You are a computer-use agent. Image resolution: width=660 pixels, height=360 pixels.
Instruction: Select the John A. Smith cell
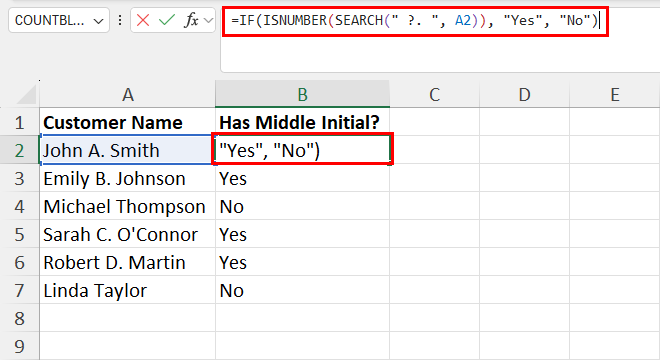128,150
